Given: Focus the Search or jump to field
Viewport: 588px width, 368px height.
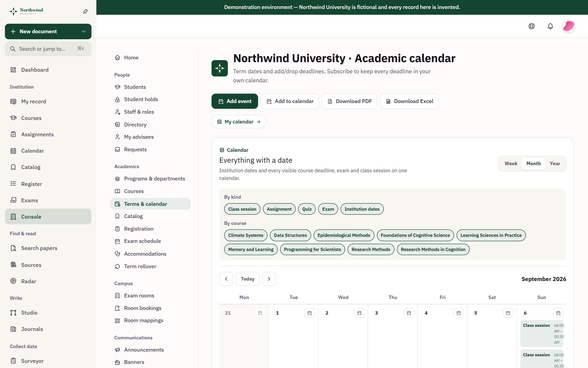Looking at the screenshot, I should [x=48, y=49].
